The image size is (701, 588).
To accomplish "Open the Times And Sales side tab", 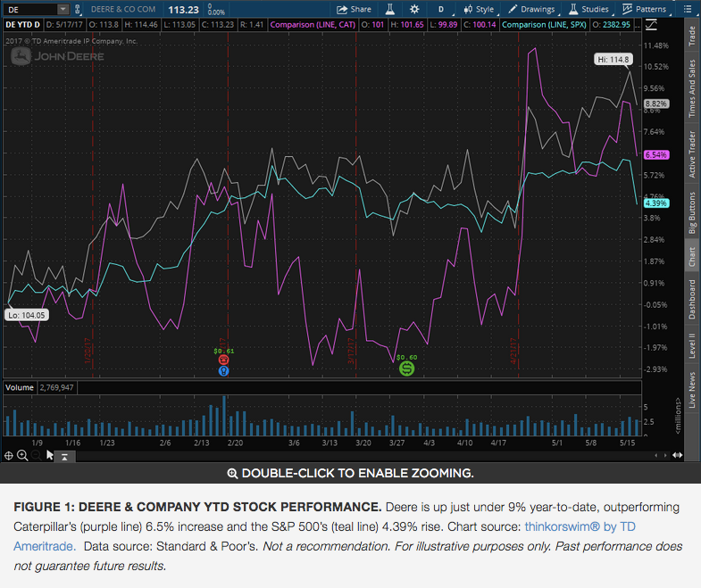I will 692,88.
